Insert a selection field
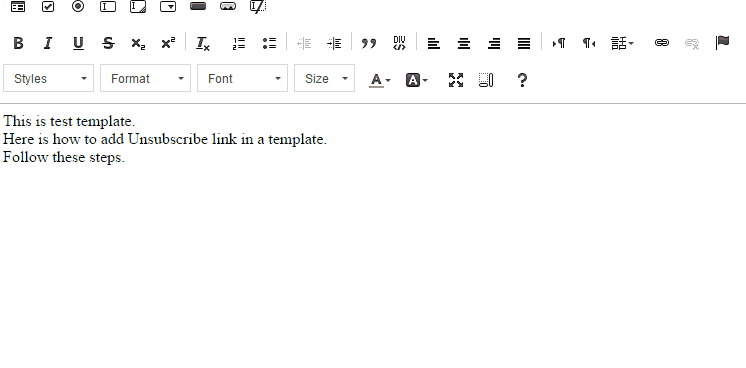 click(x=168, y=7)
